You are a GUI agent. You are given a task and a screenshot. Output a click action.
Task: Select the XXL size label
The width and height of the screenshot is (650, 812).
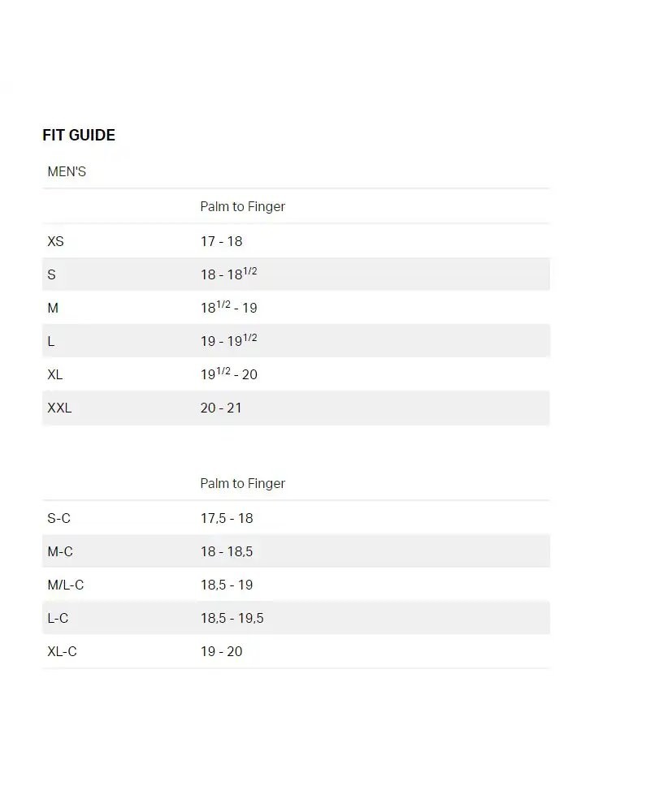click(x=59, y=408)
